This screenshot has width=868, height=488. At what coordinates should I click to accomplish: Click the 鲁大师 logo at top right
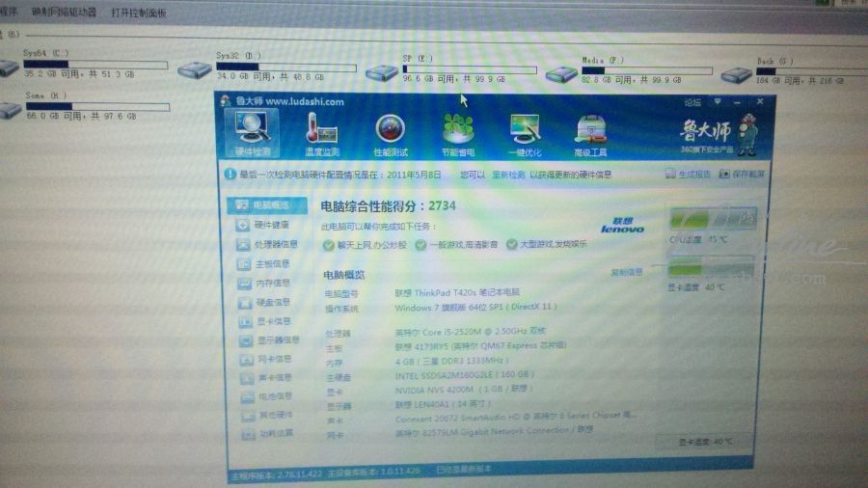(x=719, y=133)
